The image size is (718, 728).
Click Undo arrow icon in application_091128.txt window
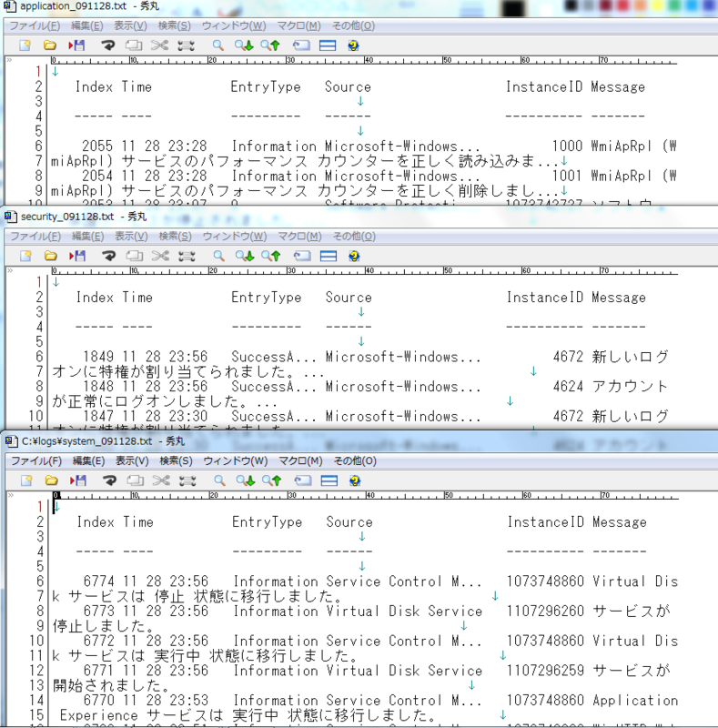click(107, 45)
